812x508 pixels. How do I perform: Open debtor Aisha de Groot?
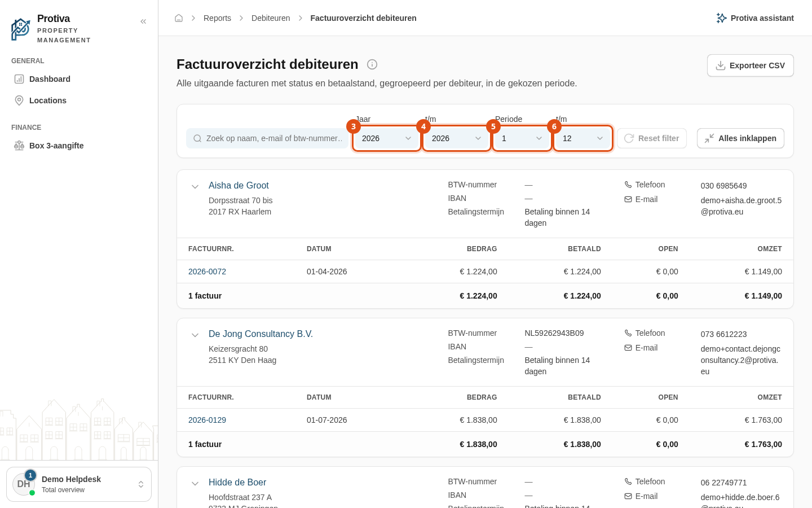[239, 185]
